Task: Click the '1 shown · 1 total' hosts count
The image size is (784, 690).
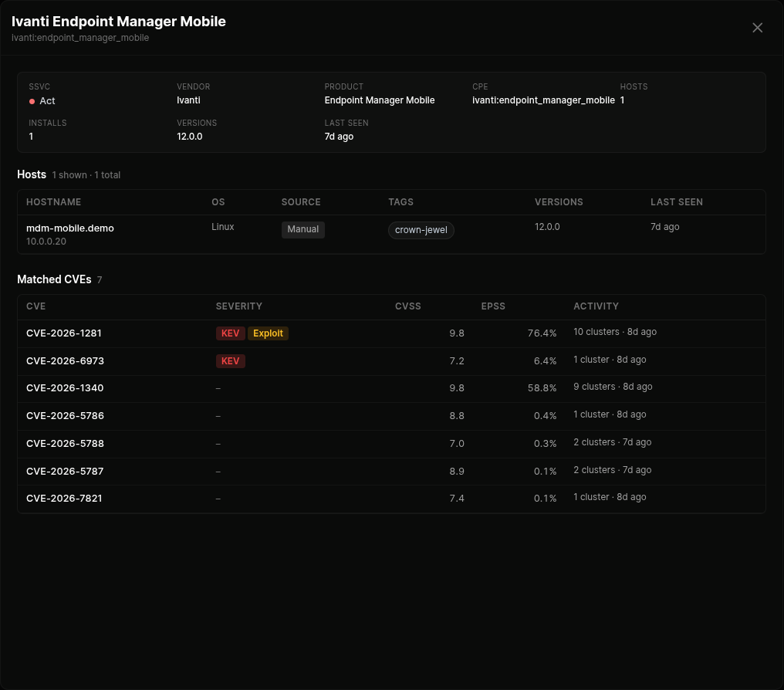Action: pos(86,175)
